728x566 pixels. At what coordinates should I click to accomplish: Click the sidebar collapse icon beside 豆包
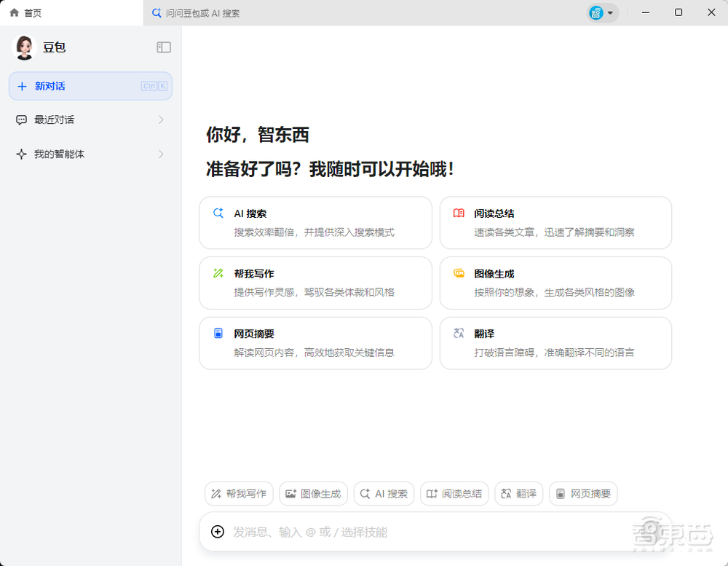164,47
